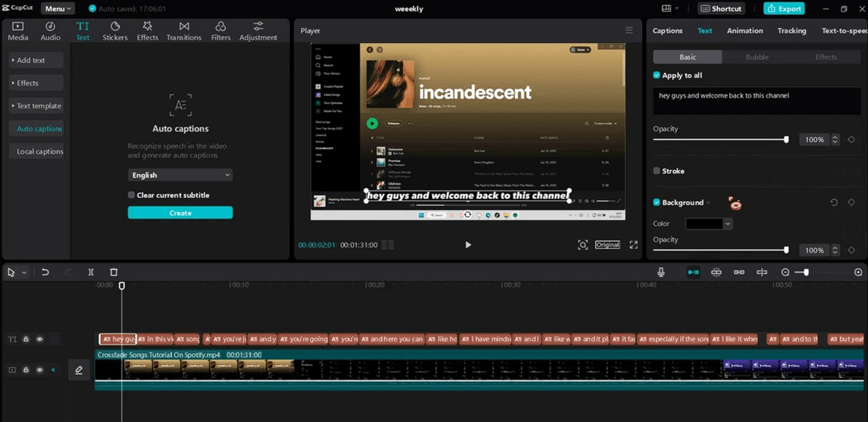Viewport: 868px width, 422px height.
Task: Expand the Text template section
Action: [x=37, y=106]
